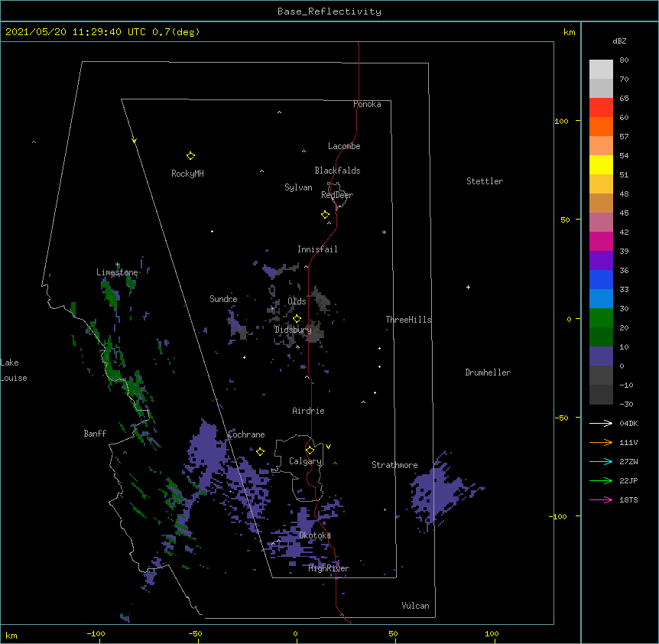The image size is (659, 644).
Task: Pick the red 65-60 dBZ color swatch
Action: coord(601,108)
